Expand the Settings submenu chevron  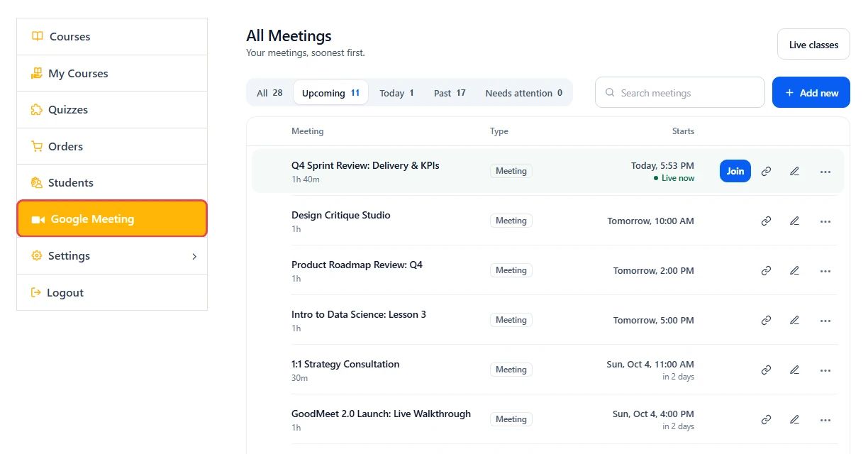194,256
